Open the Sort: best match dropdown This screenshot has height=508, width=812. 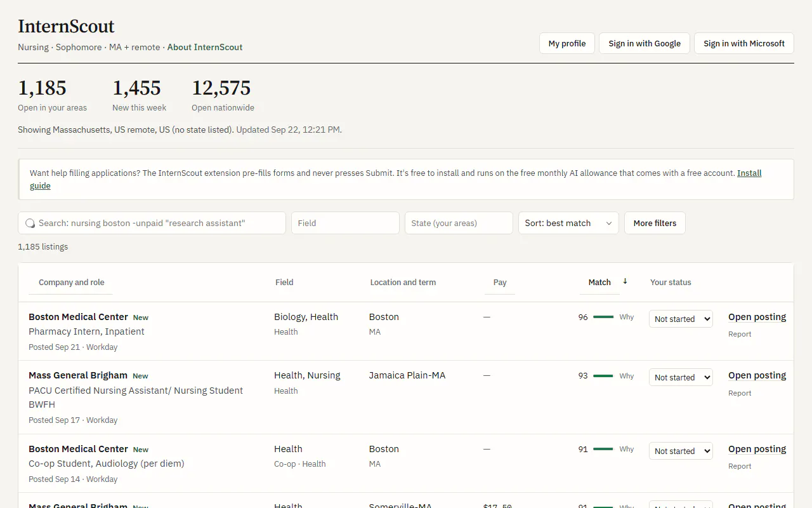[568, 223]
